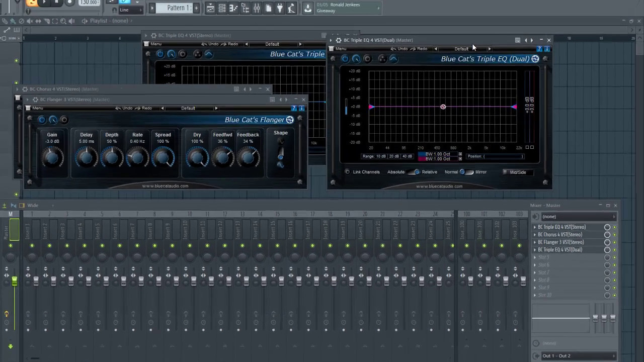Screen dimensions: 644x362
Task: Flip the Normal/Mirror switch
Action: coord(466,172)
